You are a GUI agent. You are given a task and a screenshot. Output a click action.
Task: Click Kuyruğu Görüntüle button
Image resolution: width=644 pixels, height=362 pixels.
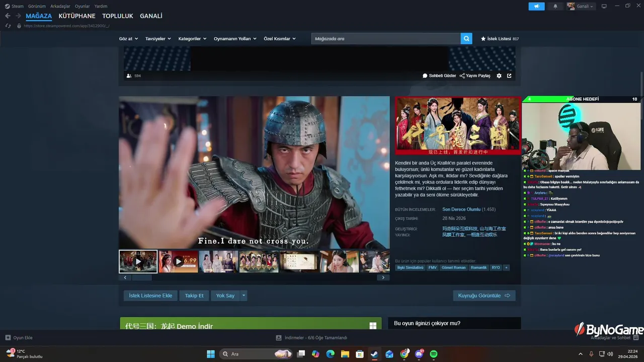484,296
